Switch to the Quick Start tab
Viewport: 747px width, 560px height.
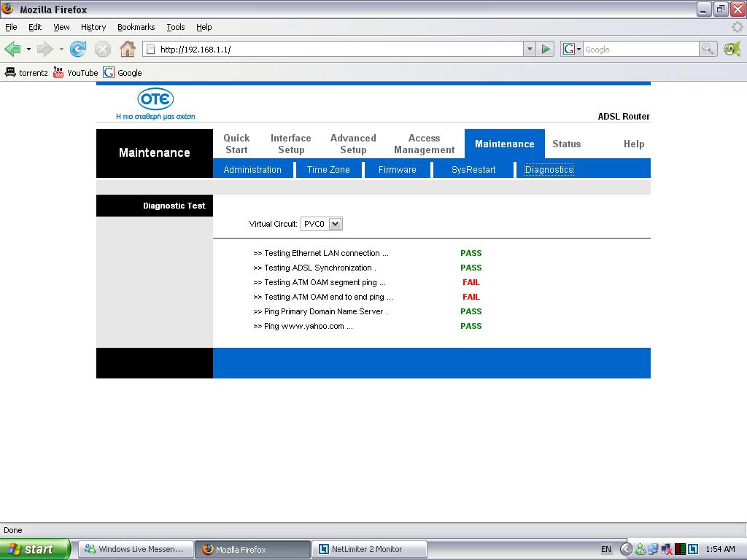[237, 144]
